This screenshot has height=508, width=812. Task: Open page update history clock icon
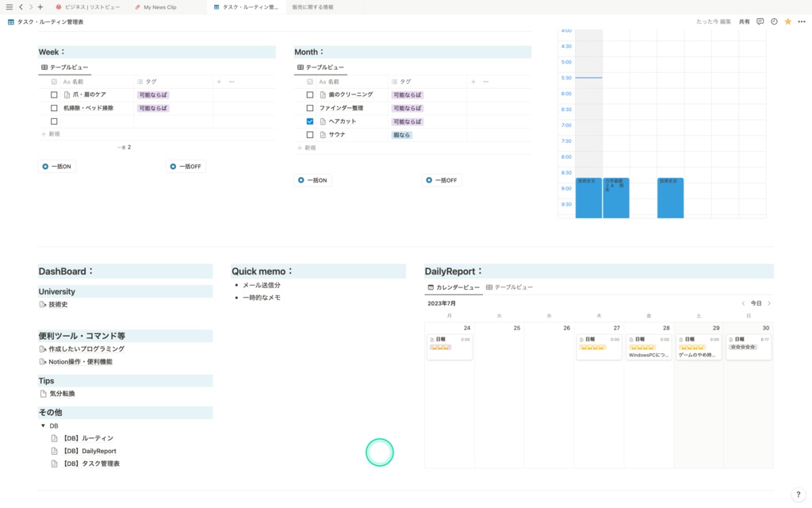(x=774, y=21)
